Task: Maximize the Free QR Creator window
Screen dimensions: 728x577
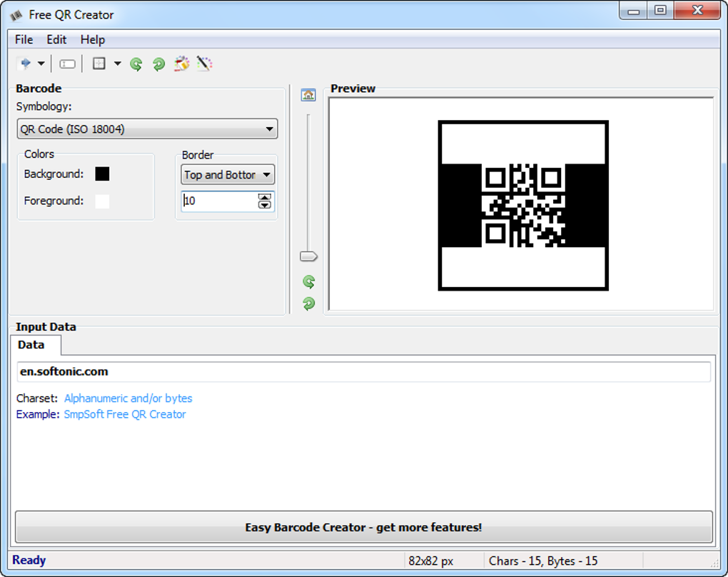Action: pos(659,11)
